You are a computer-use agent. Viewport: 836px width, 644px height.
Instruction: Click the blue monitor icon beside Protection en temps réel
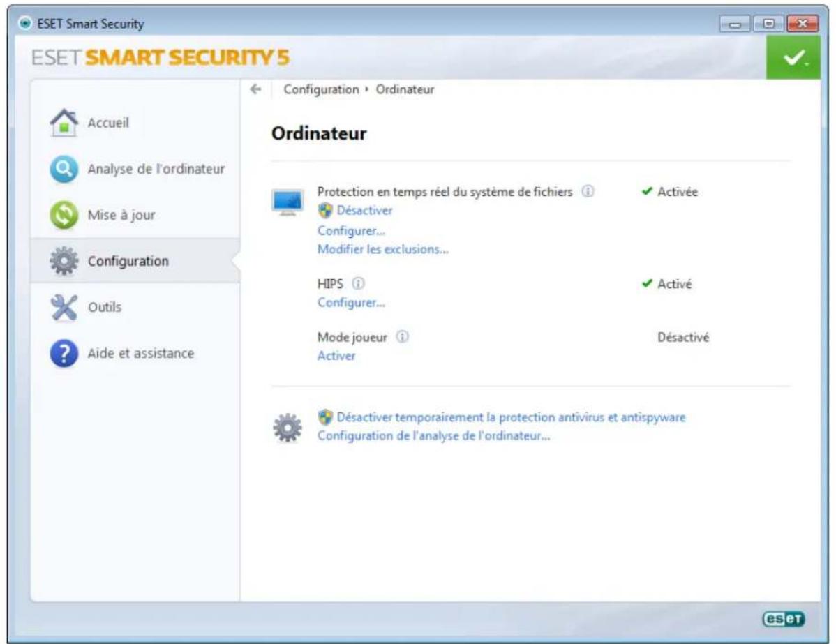(288, 202)
